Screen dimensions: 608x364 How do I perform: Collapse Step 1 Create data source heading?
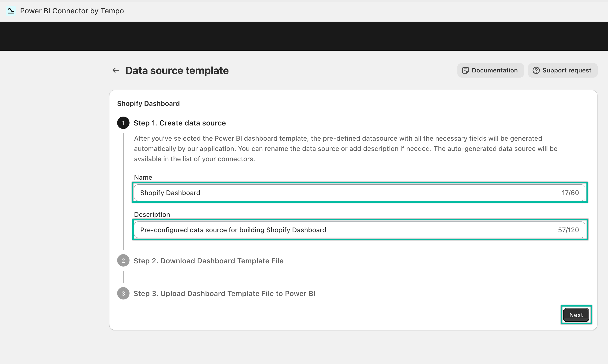click(x=179, y=123)
